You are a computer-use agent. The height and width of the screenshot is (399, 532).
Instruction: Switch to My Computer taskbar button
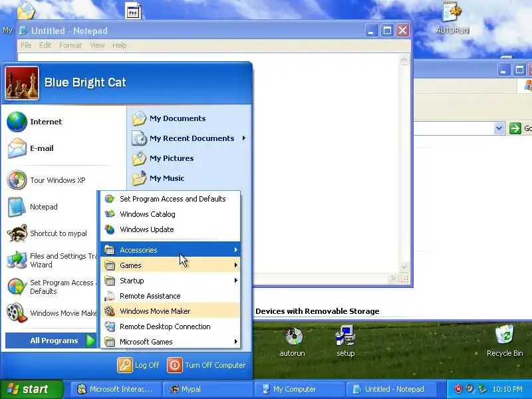299,389
